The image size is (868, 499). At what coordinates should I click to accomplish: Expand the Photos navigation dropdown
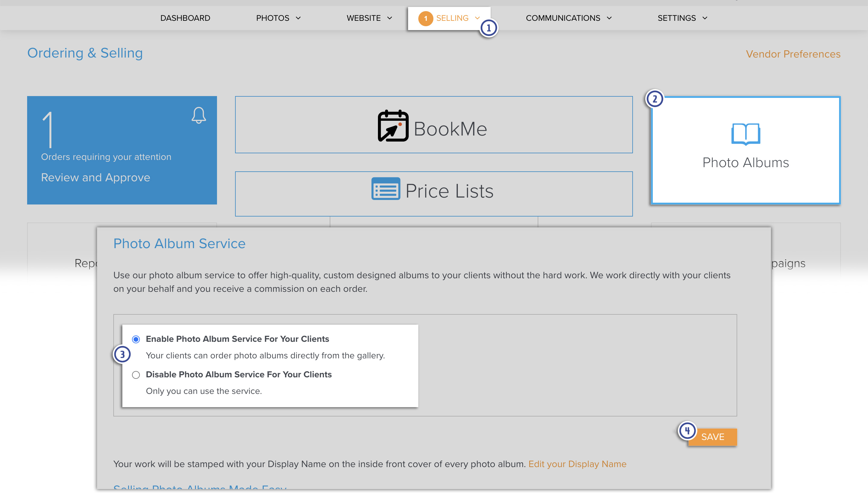(x=278, y=18)
